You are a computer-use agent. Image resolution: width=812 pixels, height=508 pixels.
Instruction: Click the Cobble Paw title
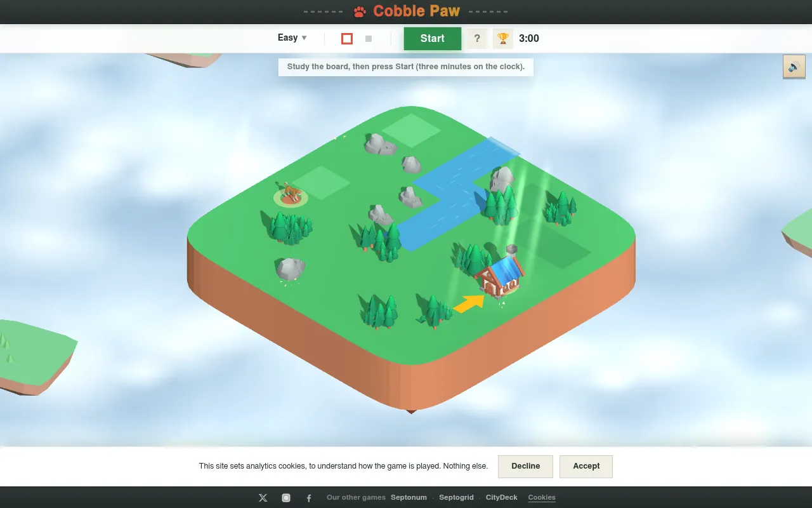pos(417,11)
